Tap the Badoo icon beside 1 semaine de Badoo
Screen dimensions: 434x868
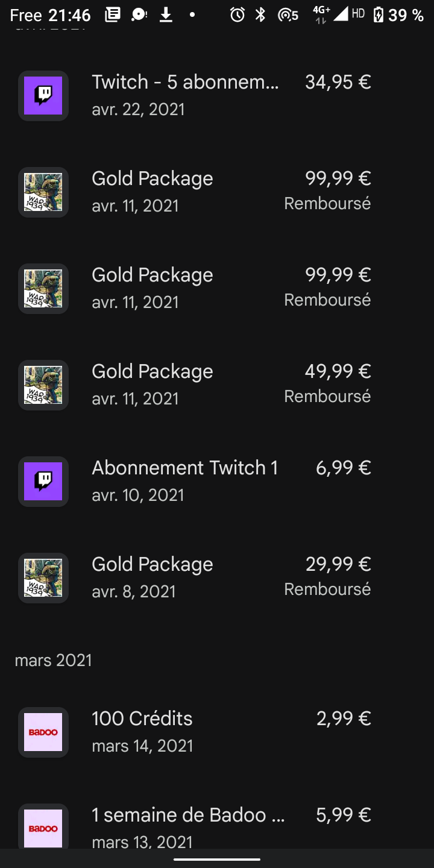click(x=43, y=826)
